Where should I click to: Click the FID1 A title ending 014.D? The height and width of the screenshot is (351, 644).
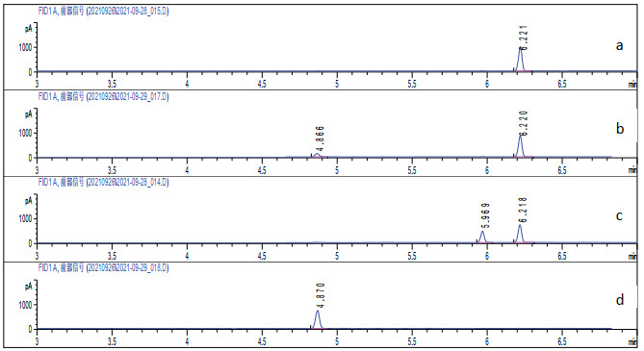[103, 183]
